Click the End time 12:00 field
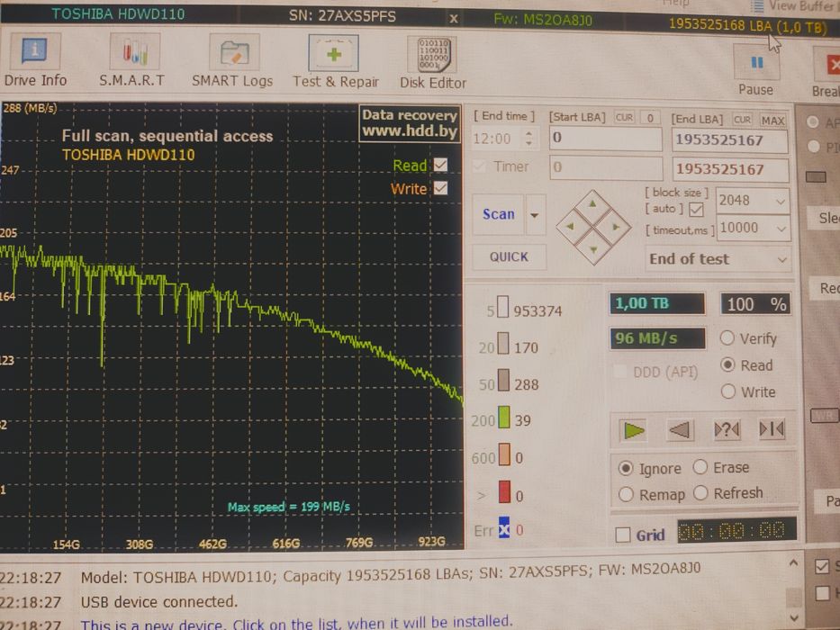Screen dimensions: 840x630 coord(498,139)
